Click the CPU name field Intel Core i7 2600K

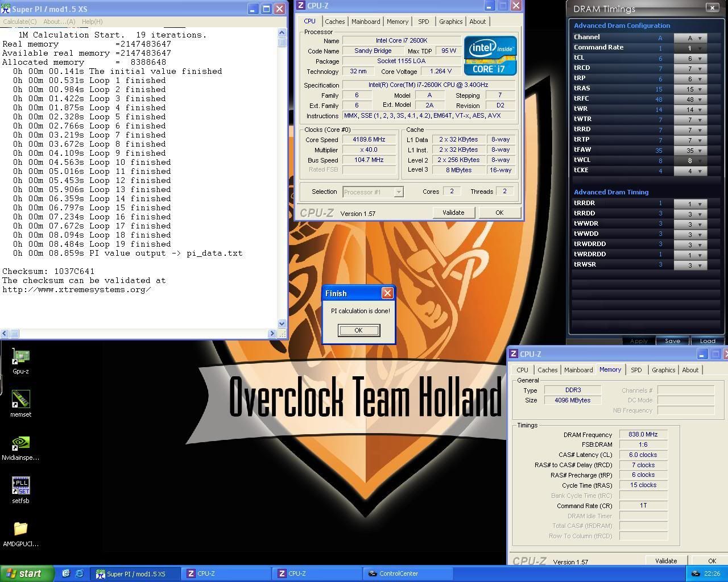(x=401, y=40)
